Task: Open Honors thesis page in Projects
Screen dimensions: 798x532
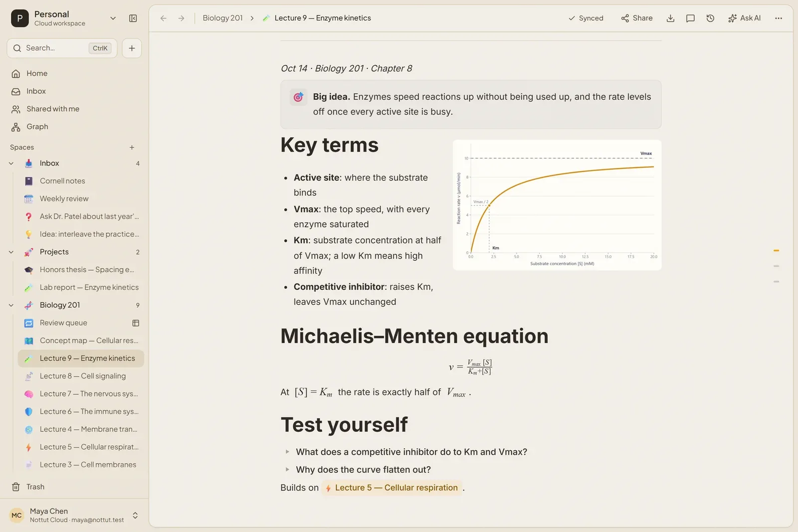Action: pos(81,270)
